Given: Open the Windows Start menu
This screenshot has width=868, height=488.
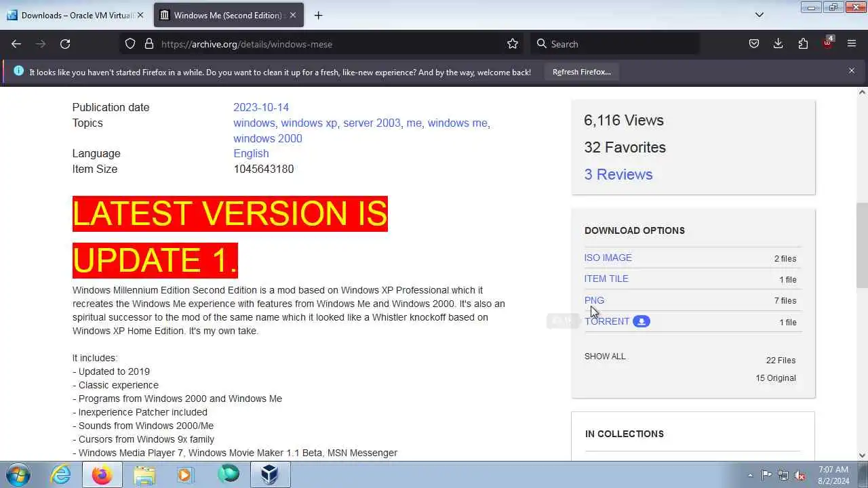Looking at the screenshot, I should click(x=18, y=474).
